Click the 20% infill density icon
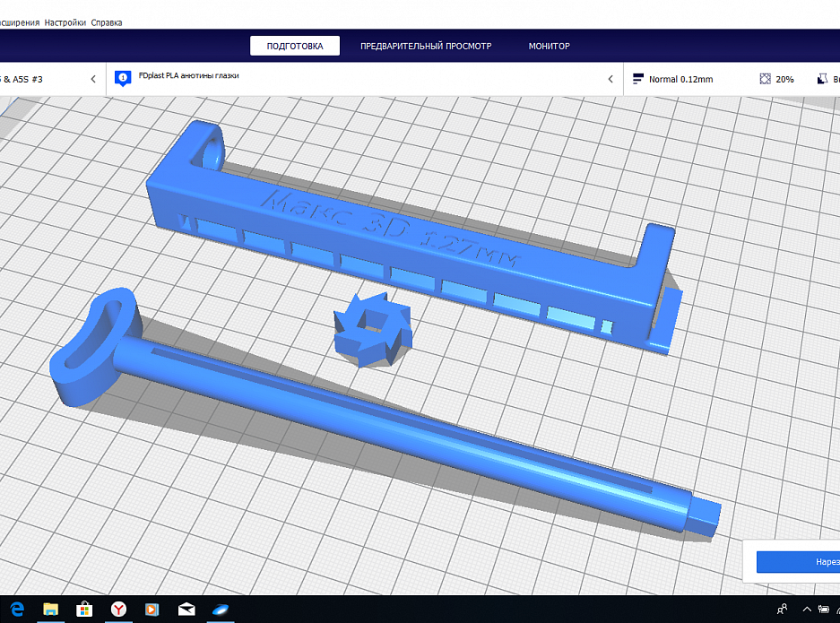 (x=765, y=79)
